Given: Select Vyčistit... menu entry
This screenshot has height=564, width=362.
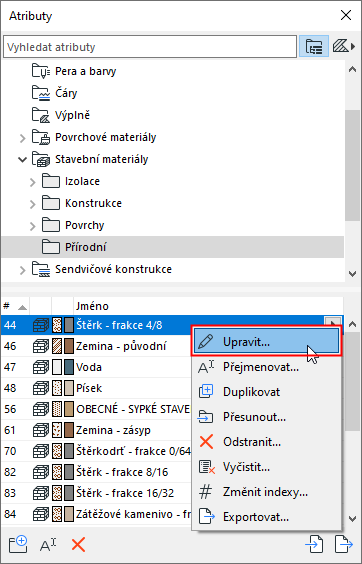Looking at the screenshot, I should coord(266,467).
